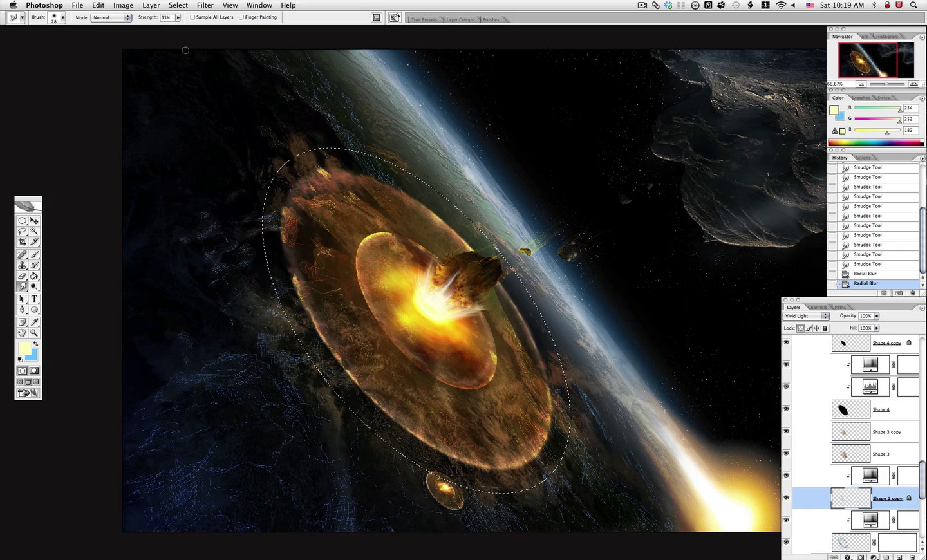Select the Brush tool in toolbox

pos(34,254)
